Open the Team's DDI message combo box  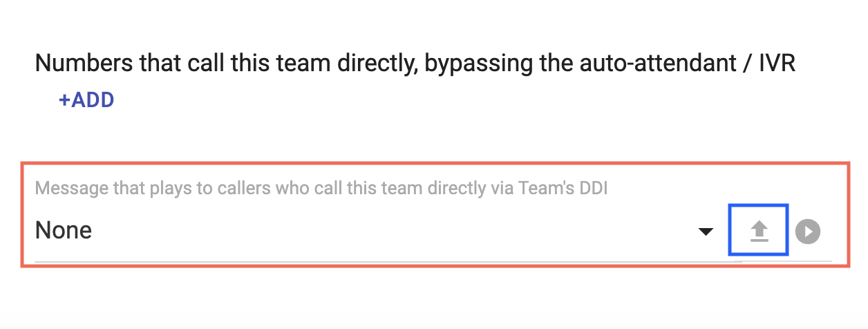(x=375, y=231)
